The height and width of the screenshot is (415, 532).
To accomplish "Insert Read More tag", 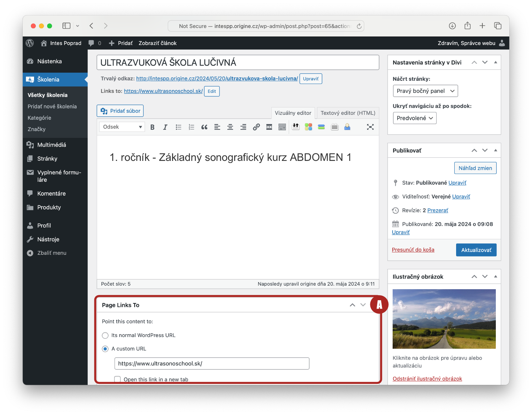I will pyautogui.click(x=269, y=127).
